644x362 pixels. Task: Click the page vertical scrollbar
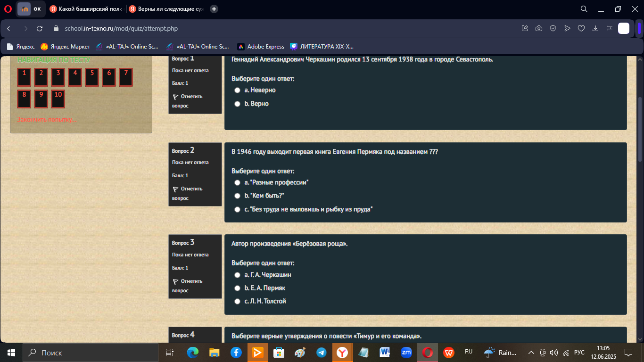pyautogui.click(x=640, y=129)
